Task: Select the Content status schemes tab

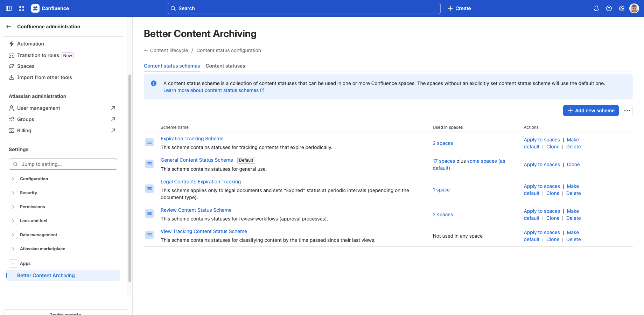Action: (x=172, y=66)
